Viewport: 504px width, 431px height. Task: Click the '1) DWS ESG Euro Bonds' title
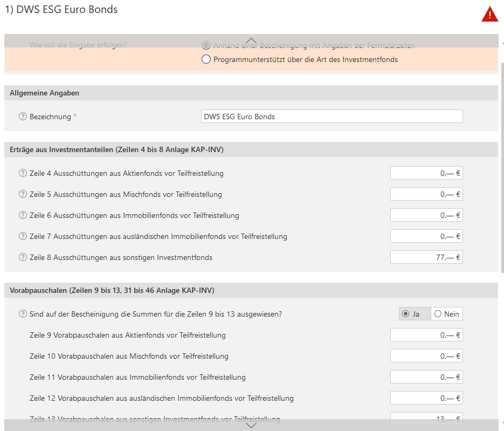[61, 9]
